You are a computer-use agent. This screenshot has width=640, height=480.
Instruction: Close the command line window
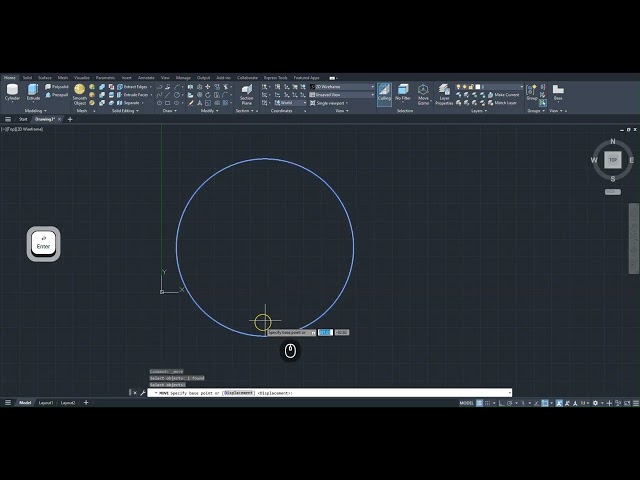(135, 393)
